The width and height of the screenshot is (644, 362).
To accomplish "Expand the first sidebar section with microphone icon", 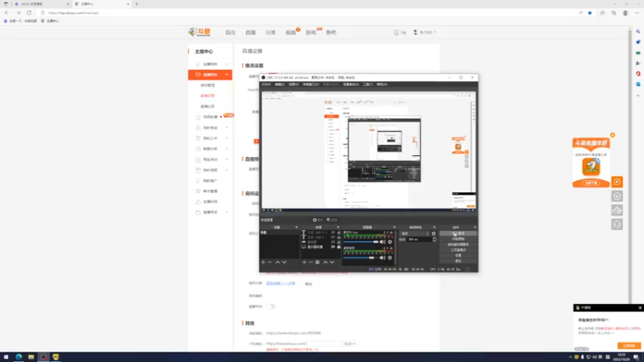I will [227, 64].
